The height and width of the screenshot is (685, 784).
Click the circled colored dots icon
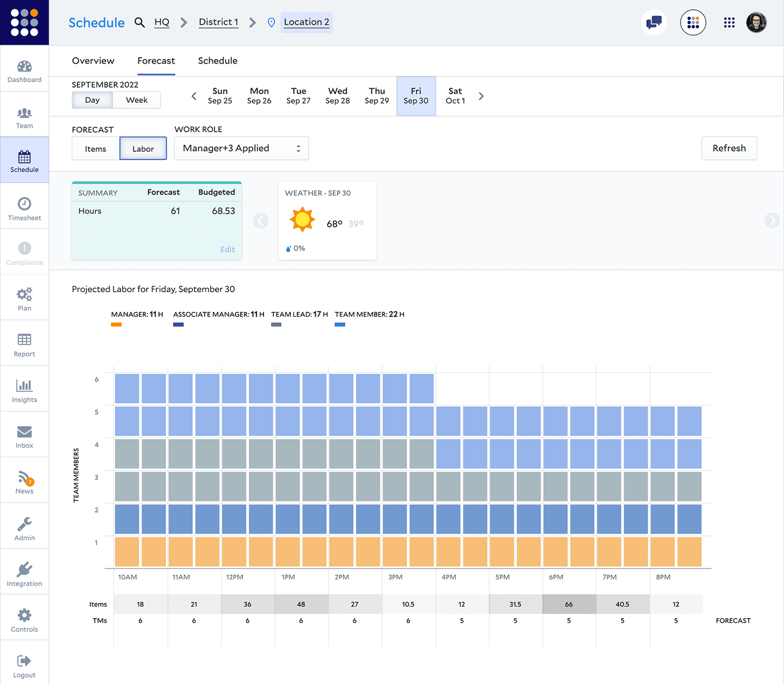click(x=693, y=22)
